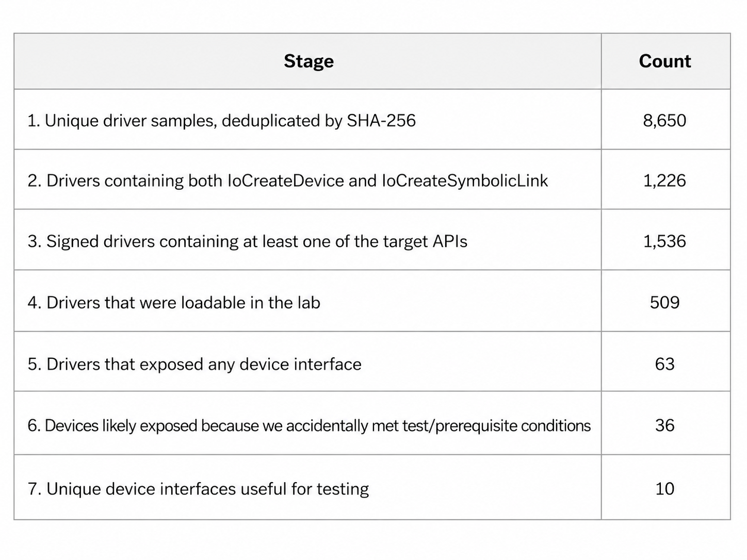747x560 pixels.
Task: Click the Stage column header
Action: point(308,61)
